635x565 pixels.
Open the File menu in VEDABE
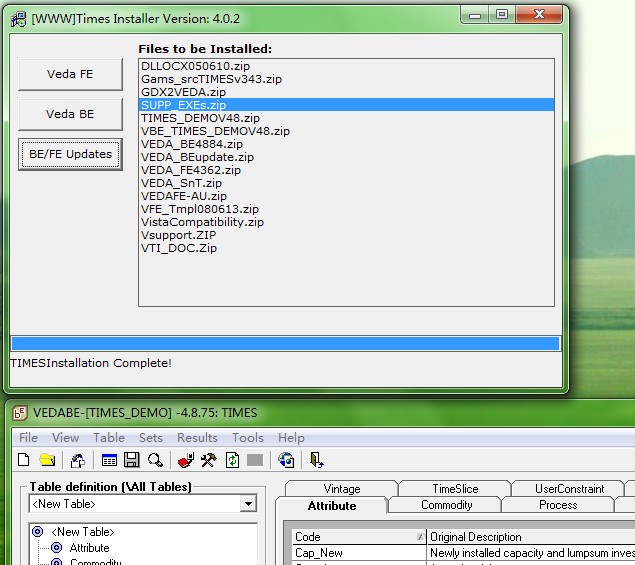pos(28,438)
